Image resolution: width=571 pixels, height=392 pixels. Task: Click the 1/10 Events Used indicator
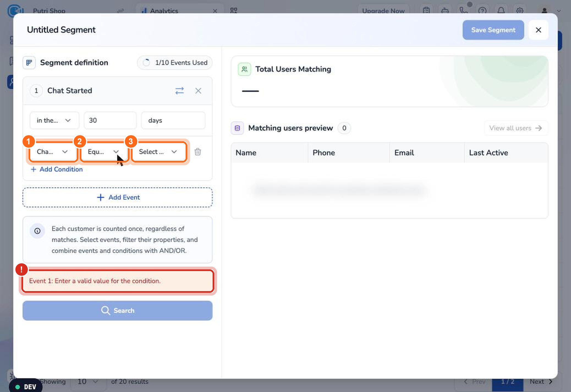click(175, 63)
